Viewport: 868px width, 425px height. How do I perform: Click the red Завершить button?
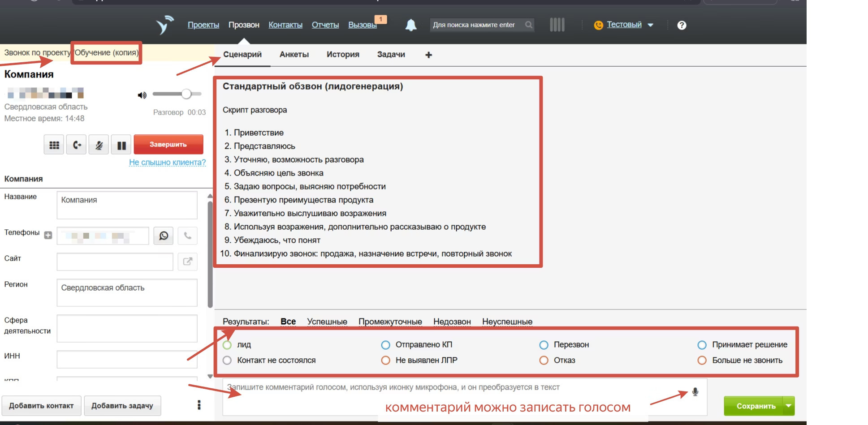coord(168,144)
